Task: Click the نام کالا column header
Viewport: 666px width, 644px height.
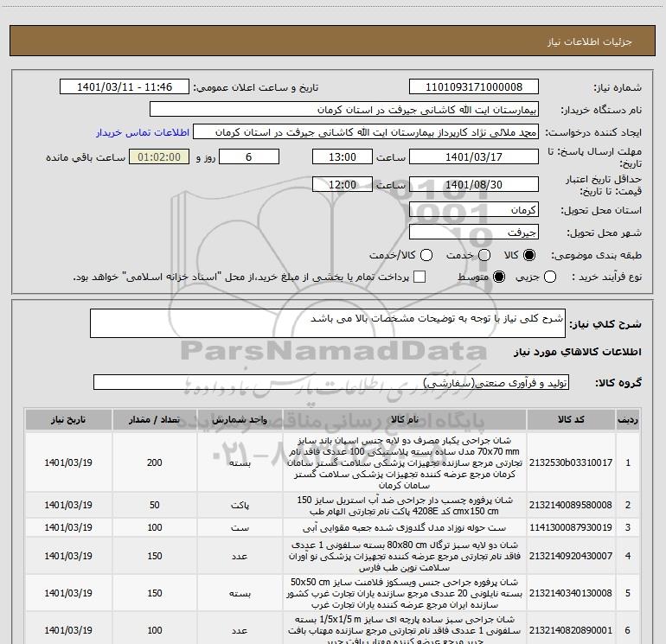Action: pos(405,419)
